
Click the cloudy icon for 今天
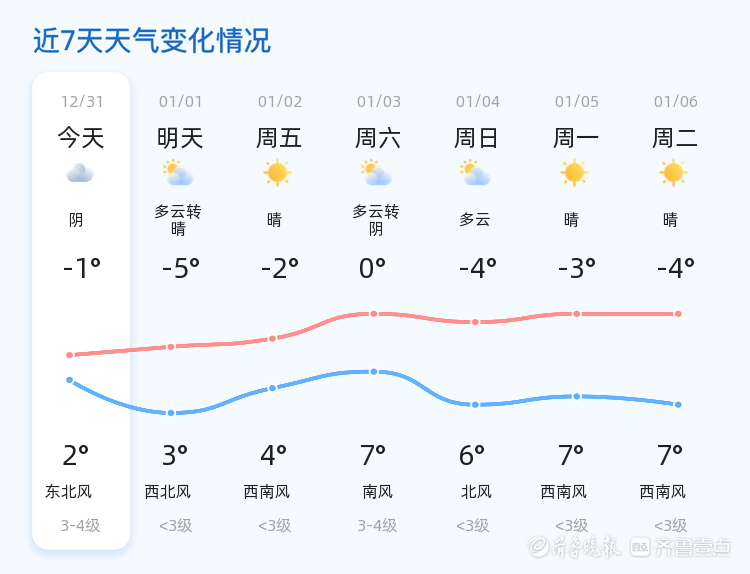pos(80,174)
